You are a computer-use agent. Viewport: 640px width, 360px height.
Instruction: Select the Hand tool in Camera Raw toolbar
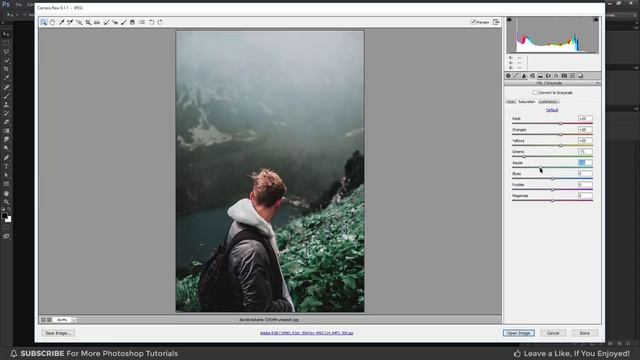tap(53, 22)
